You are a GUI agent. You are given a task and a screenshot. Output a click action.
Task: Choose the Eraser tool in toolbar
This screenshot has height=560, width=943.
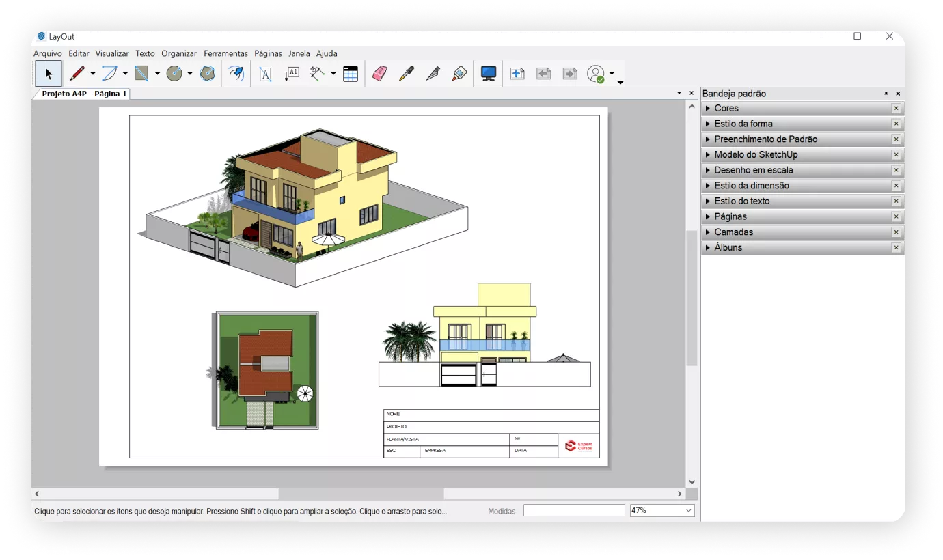click(379, 74)
